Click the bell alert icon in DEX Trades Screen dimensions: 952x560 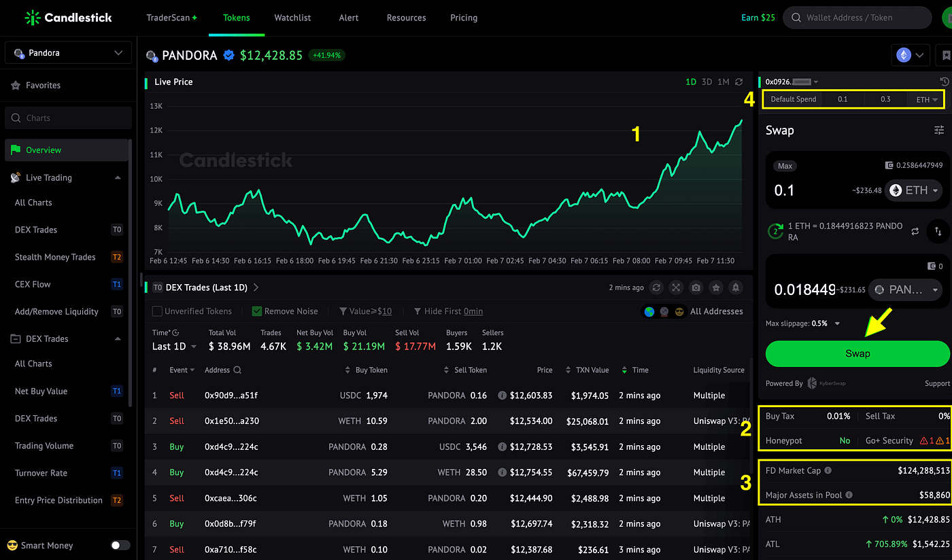point(735,287)
